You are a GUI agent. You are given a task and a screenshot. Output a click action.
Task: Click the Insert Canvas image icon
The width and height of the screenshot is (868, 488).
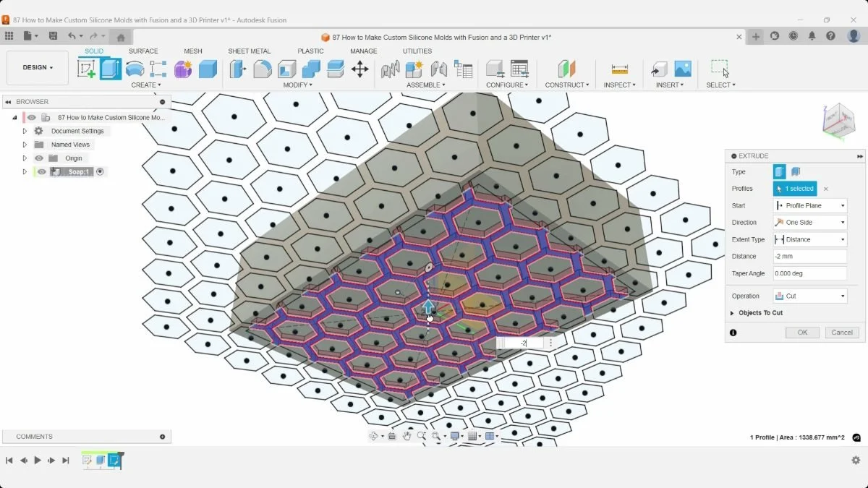pos(683,69)
